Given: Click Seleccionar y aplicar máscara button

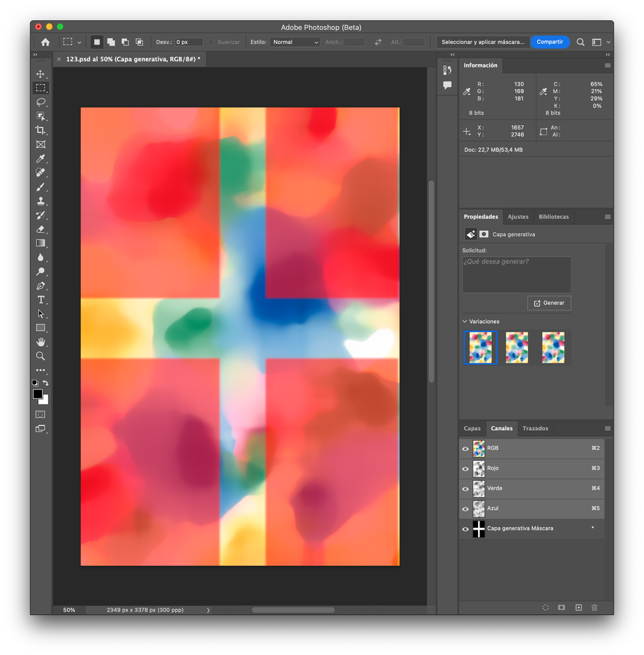Looking at the screenshot, I should coord(483,42).
